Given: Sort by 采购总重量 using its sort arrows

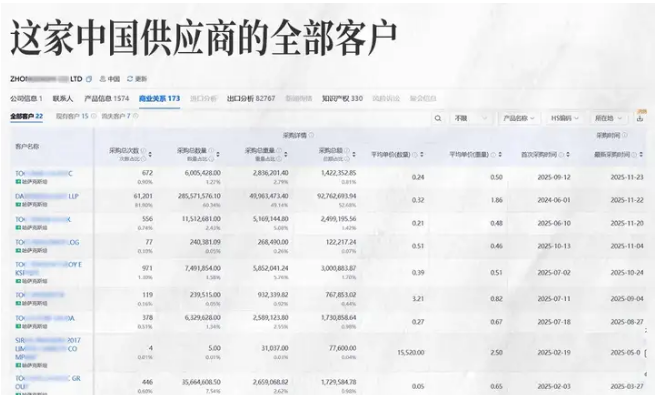Looking at the screenshot, I should click(286, 154).
